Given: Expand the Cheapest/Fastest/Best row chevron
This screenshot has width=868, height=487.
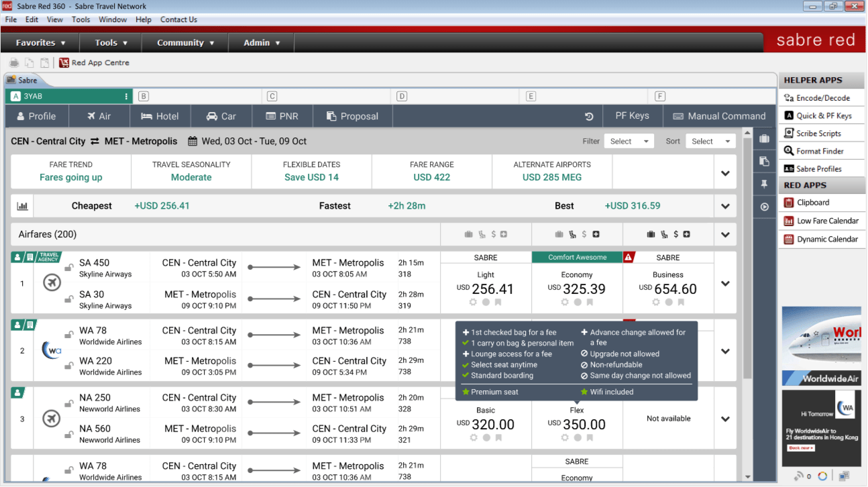Looking at the screenshot, I should click(x=725, y=206).
